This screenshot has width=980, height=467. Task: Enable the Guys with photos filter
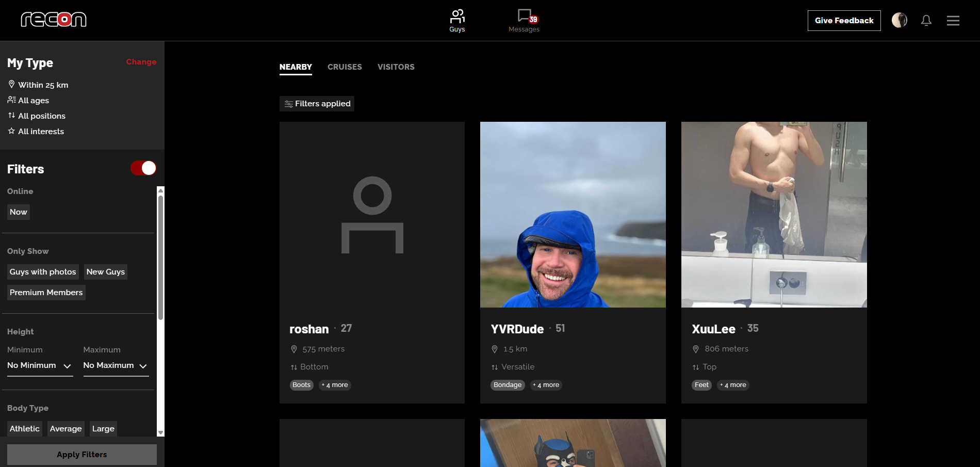pos(43,272)
